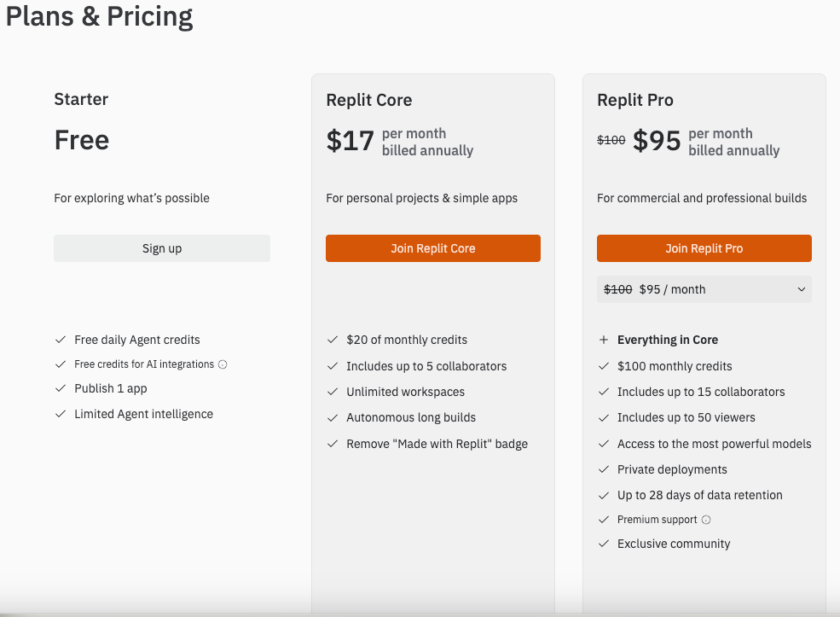The image size is (840, 617).
Task: Click checkmark beside Private deployments
Action: click(x=604, y=469)
